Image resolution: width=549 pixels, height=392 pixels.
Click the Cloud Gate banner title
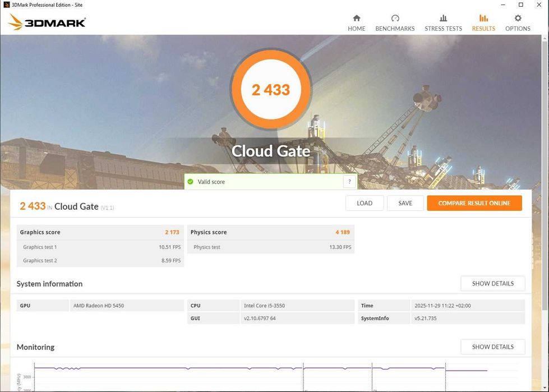pyautogui.click(x=271, y=151)
